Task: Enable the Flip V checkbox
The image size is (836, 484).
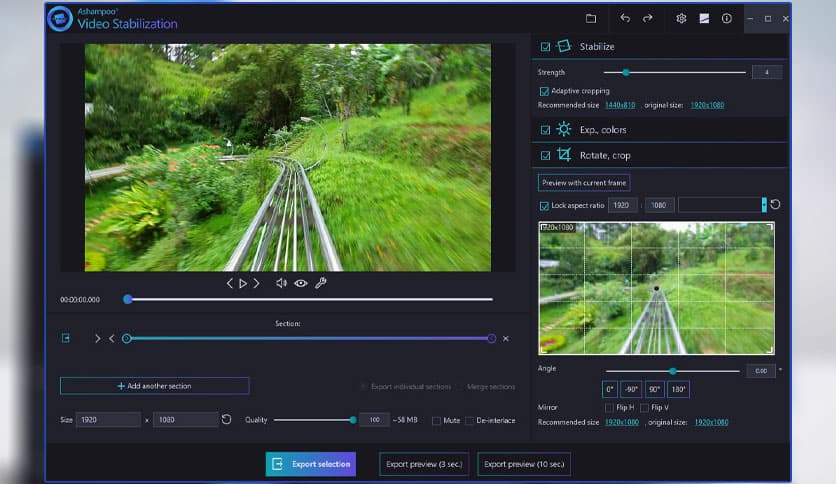Action: click(x=644, y=408)
